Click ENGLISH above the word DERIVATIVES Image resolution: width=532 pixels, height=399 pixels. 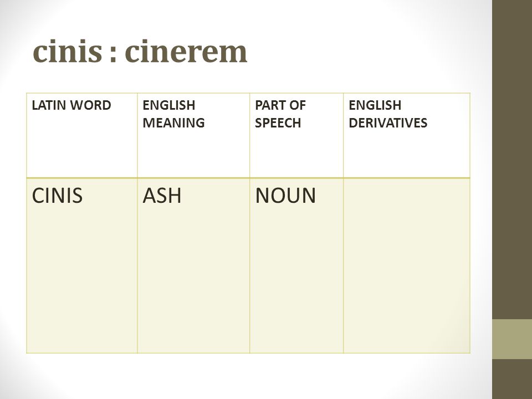(x=375, y=105)
